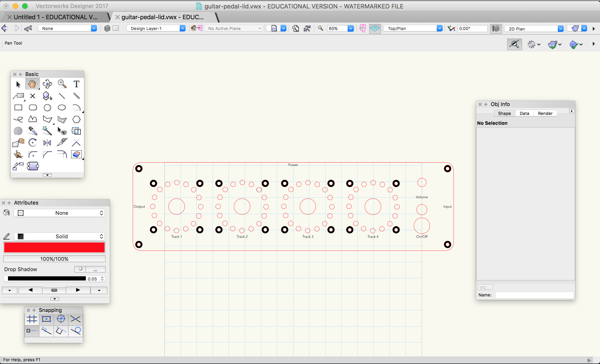Pick the Regular Polygon hexagon tool

[76, 119]
